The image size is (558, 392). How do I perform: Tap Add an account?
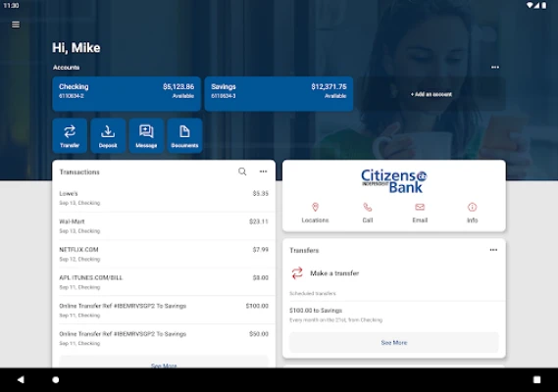(x=431, y=94)
